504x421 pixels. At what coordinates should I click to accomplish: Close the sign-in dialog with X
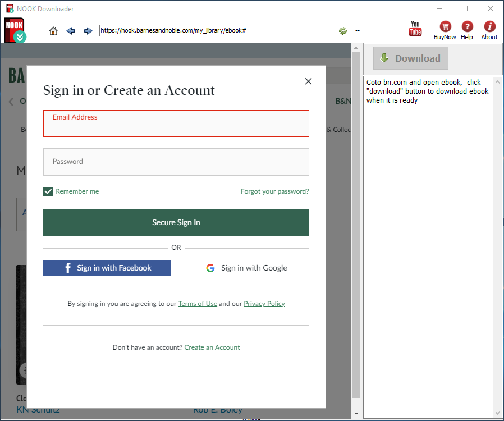click(308, 81)
